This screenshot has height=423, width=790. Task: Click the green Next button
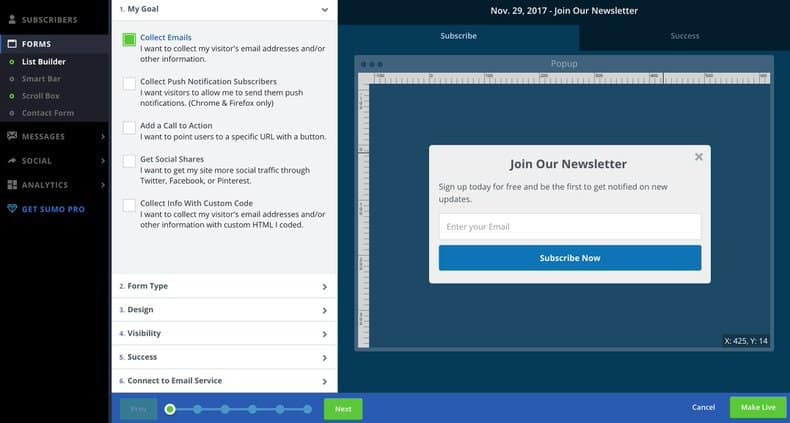pos(343,409)
